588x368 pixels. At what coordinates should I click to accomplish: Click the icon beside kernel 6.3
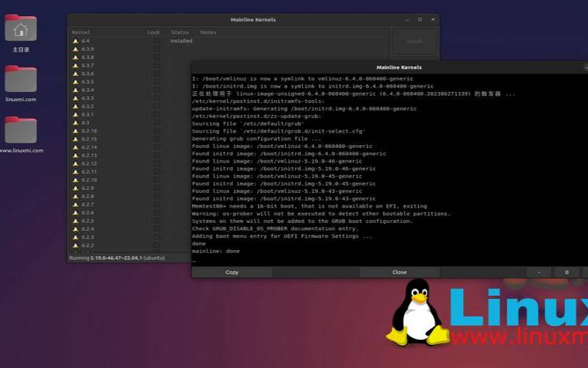point(75,123)
